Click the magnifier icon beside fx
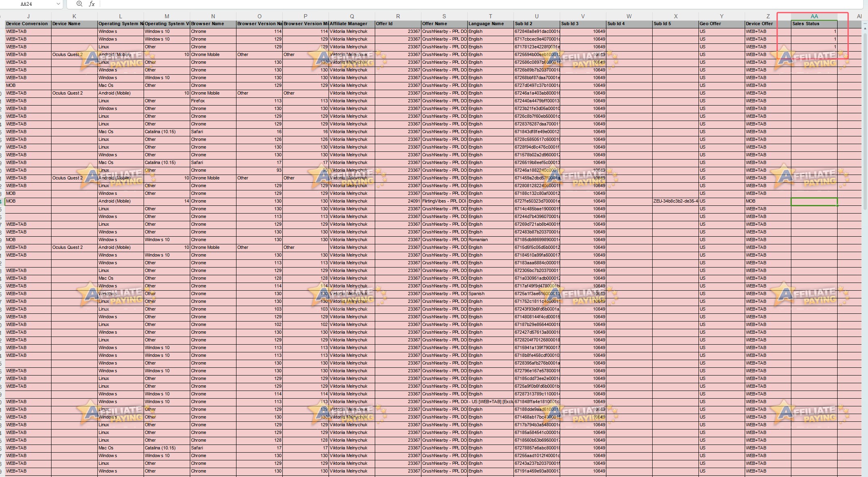The image size is (868, 477). pyautogui.click(x=79, y=4)
